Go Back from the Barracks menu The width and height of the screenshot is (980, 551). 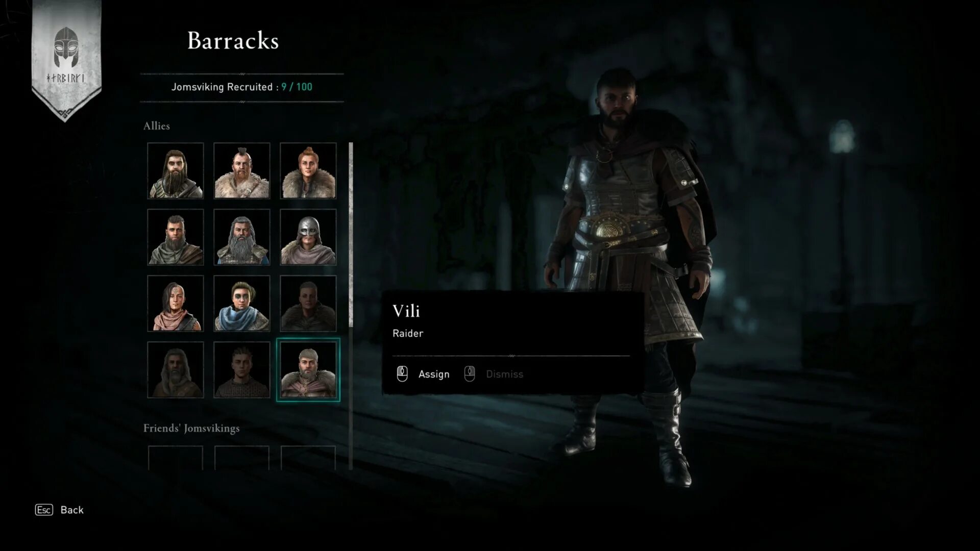[x=72, y=510]
